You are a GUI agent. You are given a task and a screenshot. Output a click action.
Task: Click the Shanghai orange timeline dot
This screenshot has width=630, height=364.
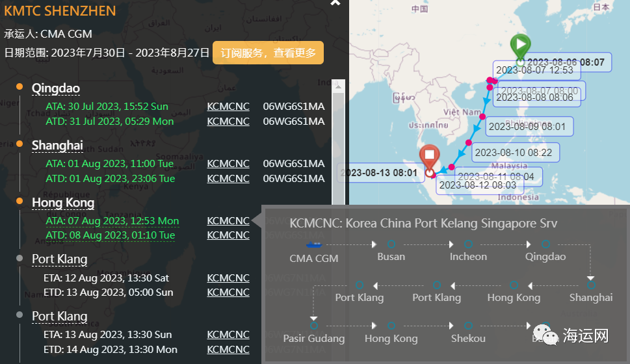click(20, 144)
